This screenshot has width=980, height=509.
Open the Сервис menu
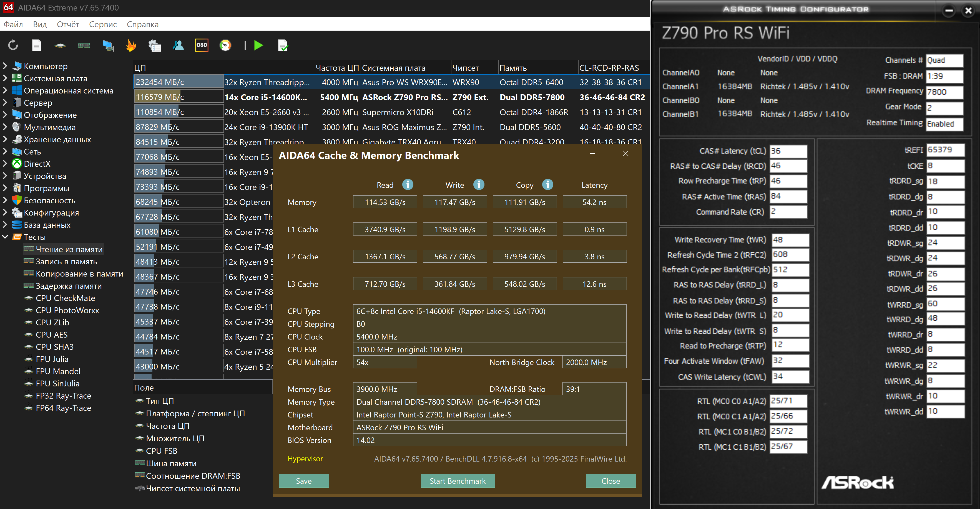click(x=103, y=24)
